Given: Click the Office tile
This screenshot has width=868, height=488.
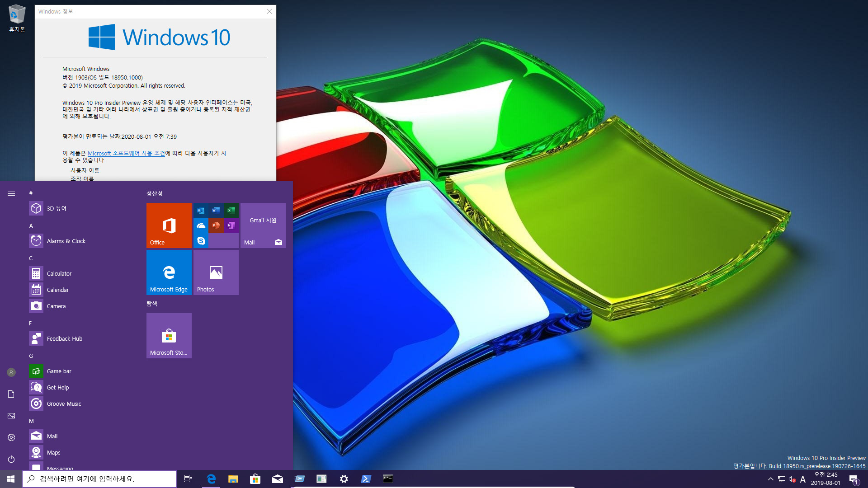Looking at the screenshot, I should click(x=169, y=225).
